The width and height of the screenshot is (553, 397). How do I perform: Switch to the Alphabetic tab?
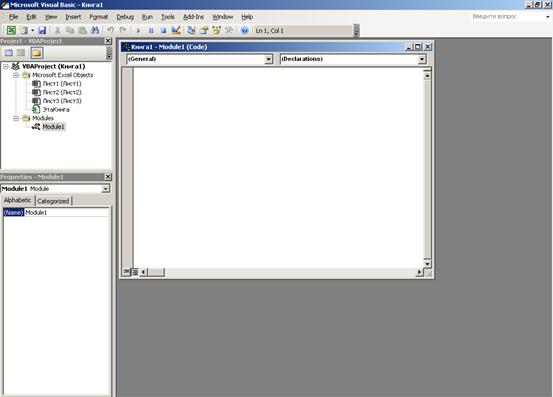tap(17, 200)
